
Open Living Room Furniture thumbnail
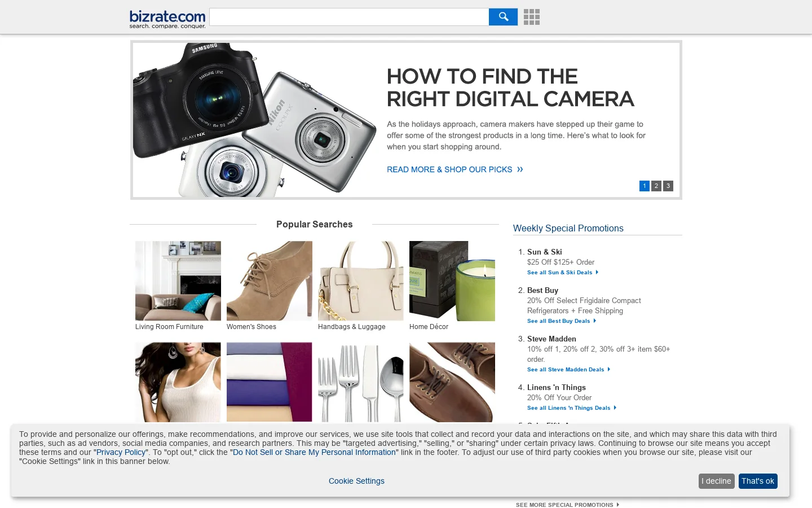click(178, 281)
